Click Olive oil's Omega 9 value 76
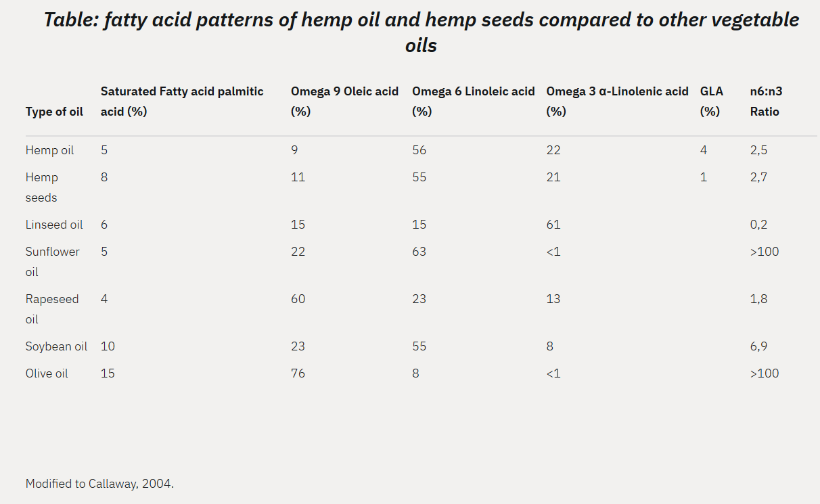 coord(298,373)
